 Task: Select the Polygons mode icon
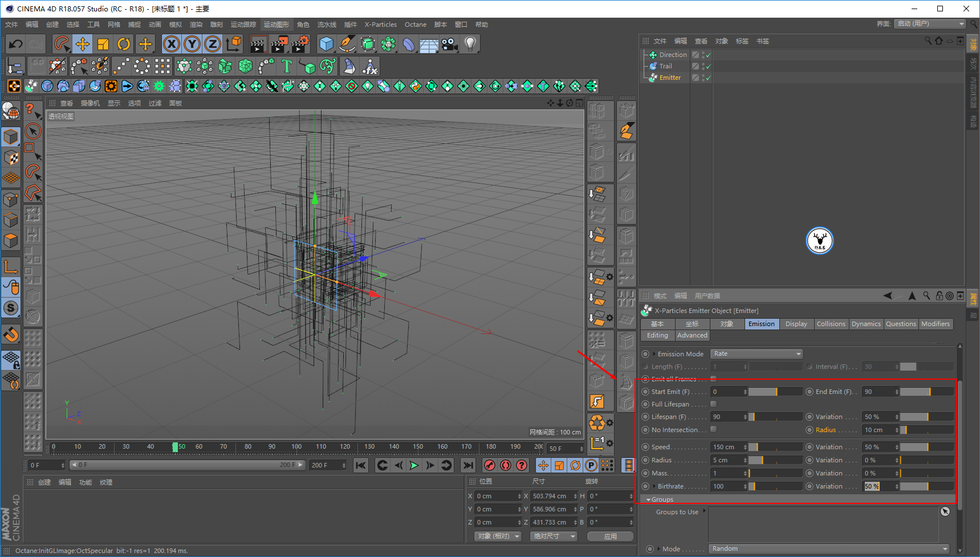point(11,241)
